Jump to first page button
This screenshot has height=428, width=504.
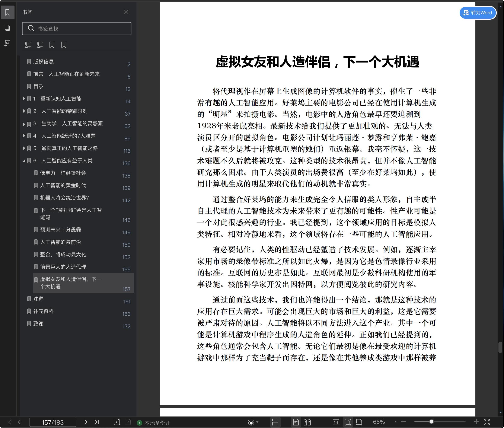click(9, 422)
